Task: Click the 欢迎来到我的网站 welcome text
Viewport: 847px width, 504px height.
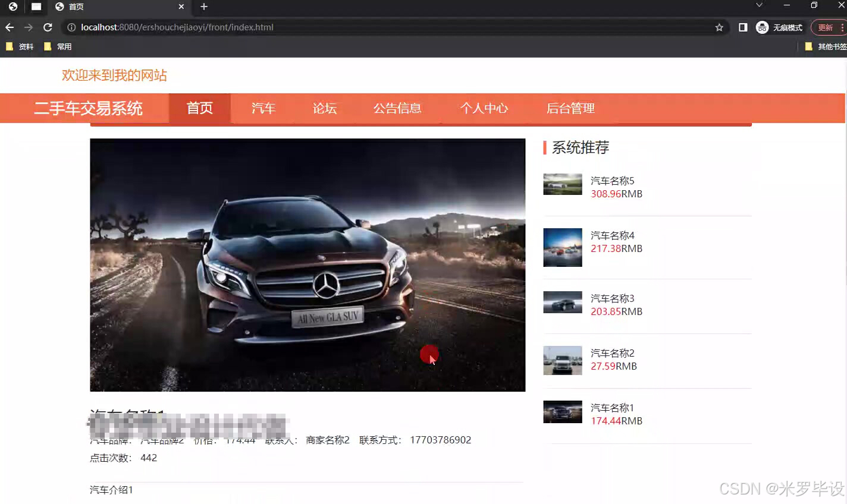Action: click(114, 75)
